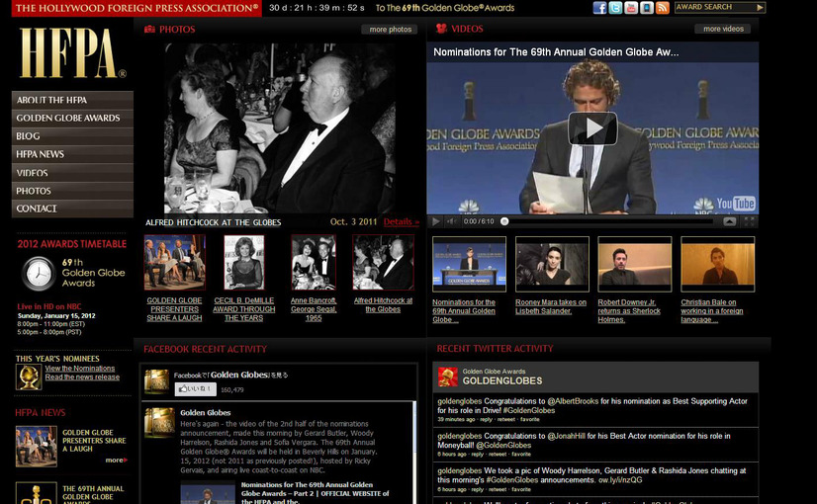Open Golden Globe Presenters Share a Laugh photo link

click(x=174, y=309)
